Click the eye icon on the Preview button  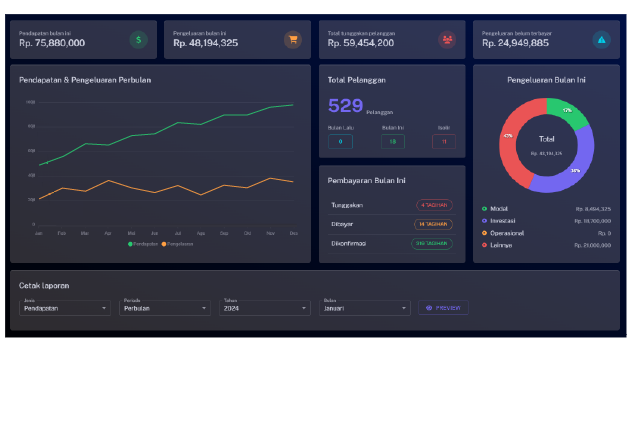(429, 308)
